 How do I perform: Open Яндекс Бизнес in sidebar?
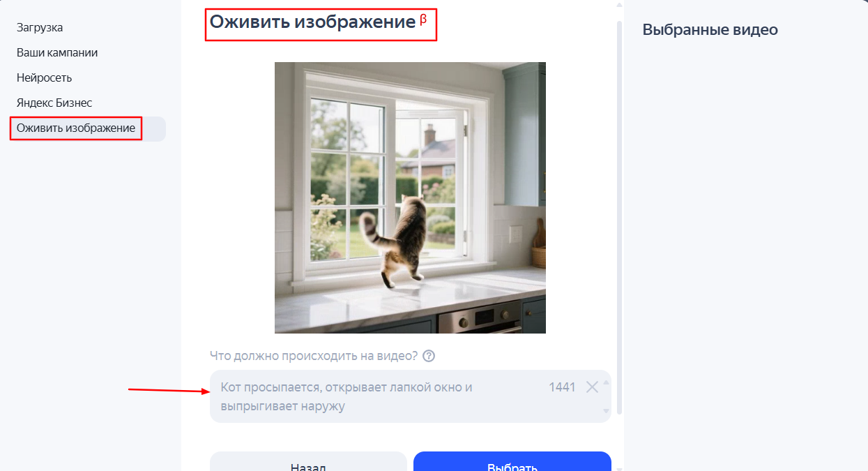tap(54, 103)
